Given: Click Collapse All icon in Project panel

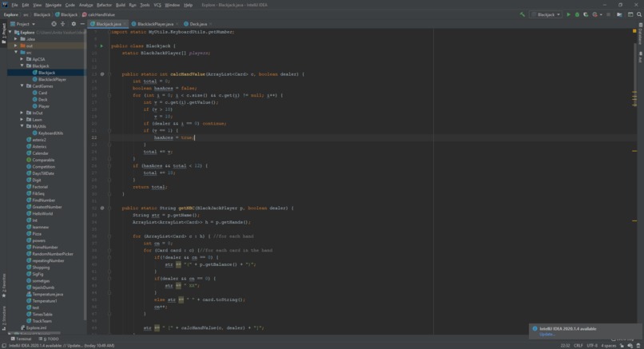Looking at the screenshot, I should point(63,24).
